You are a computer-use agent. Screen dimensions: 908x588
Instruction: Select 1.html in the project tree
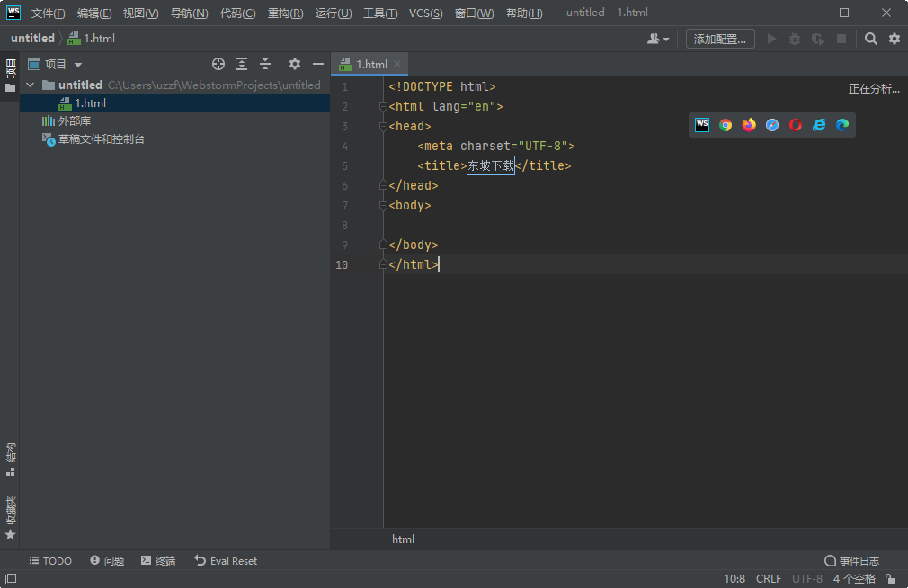click(175, 103)
